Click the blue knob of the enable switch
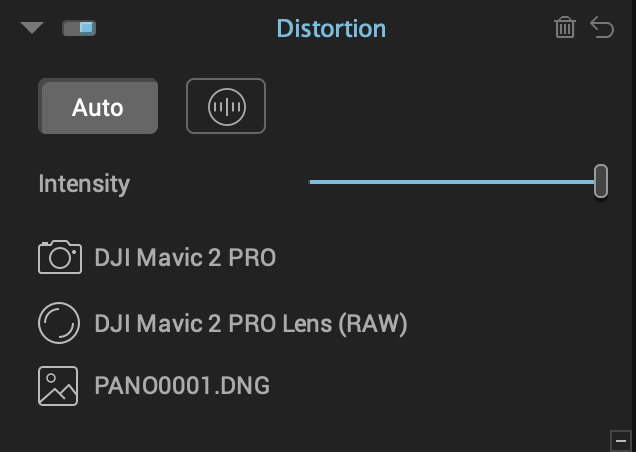Image resolution: width=636 pixels, height=452 pixels. click(86, 28)
